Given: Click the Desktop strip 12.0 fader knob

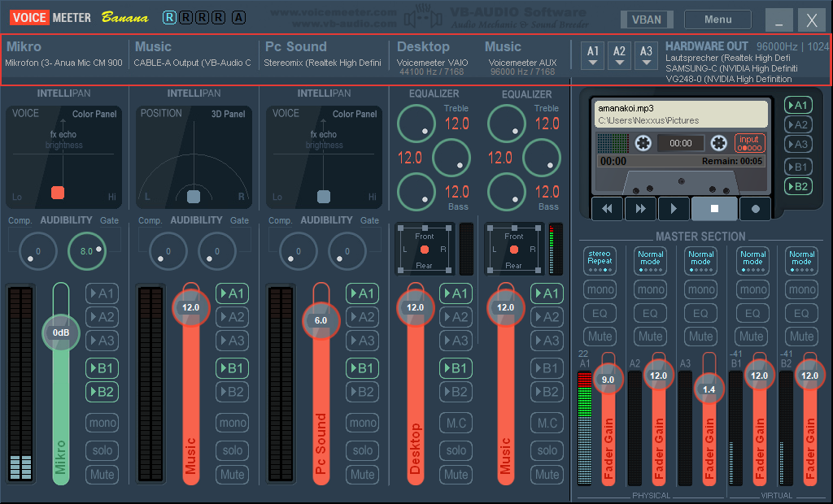Looking at the screenshot, I should click(x=415, y=307).
